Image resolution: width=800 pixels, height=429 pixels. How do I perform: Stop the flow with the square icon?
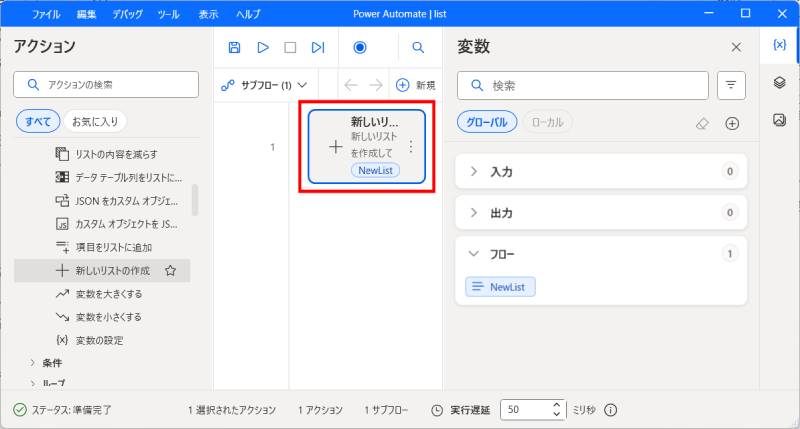tap(290, 47)
